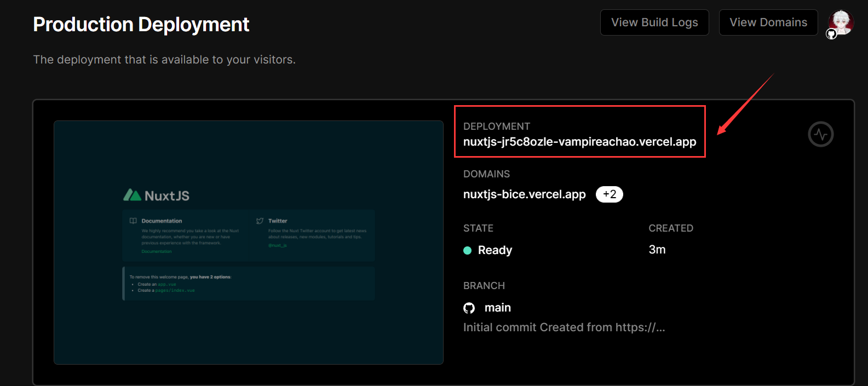Click the Twitter card in the preview

coord(312,235)
